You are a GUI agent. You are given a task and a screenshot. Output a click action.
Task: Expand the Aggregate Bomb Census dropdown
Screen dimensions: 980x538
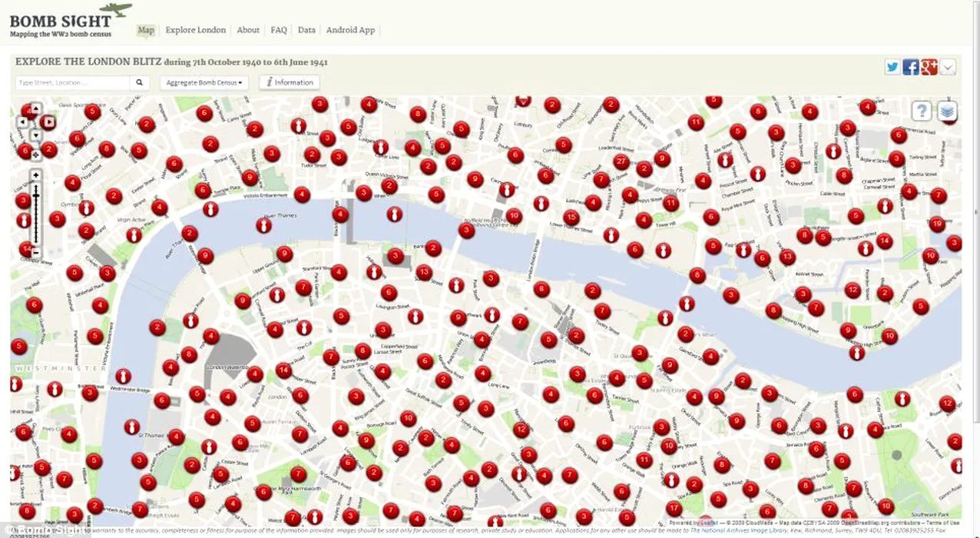[x=204, y=82]
